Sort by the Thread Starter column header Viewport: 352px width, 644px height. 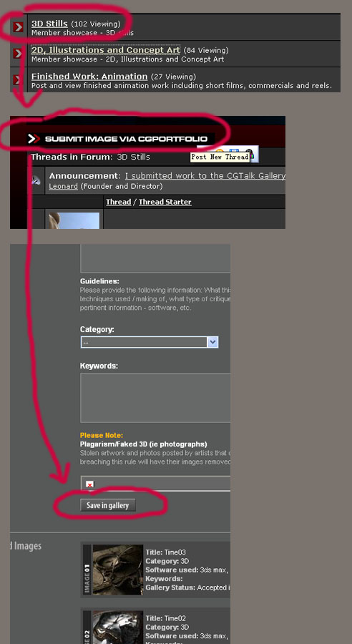(x=165, y=202)
